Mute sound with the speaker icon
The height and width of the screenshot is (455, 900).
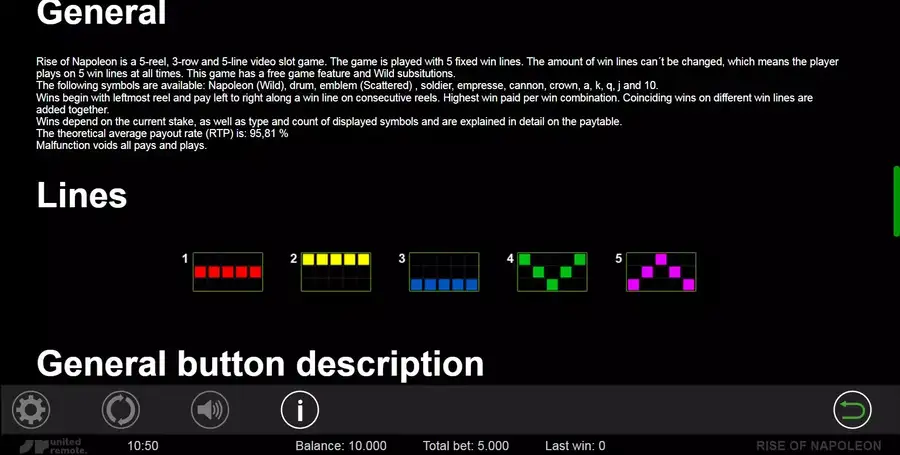coord(210,410)
